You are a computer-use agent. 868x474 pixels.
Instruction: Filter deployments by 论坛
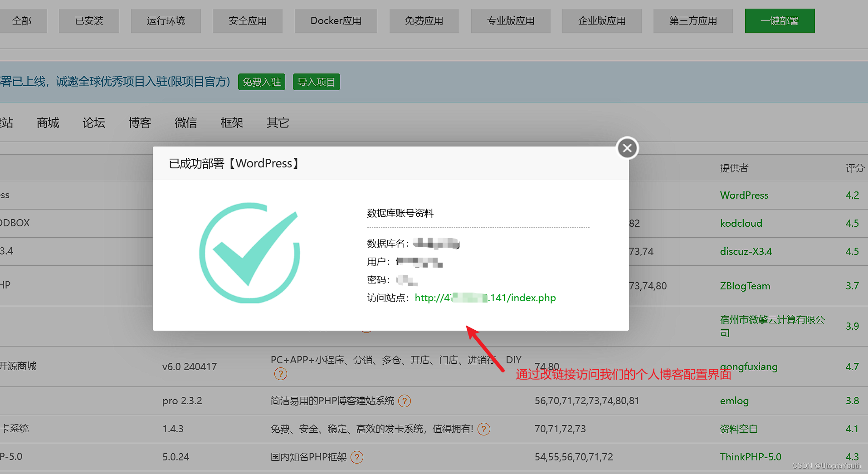[x=94, y=122]
